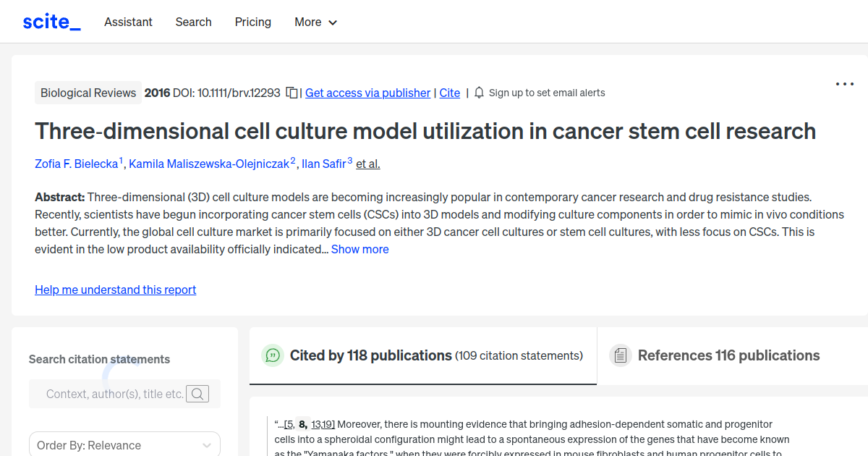
Task: Click the green smart citations icon
Action: pos(272,355)
